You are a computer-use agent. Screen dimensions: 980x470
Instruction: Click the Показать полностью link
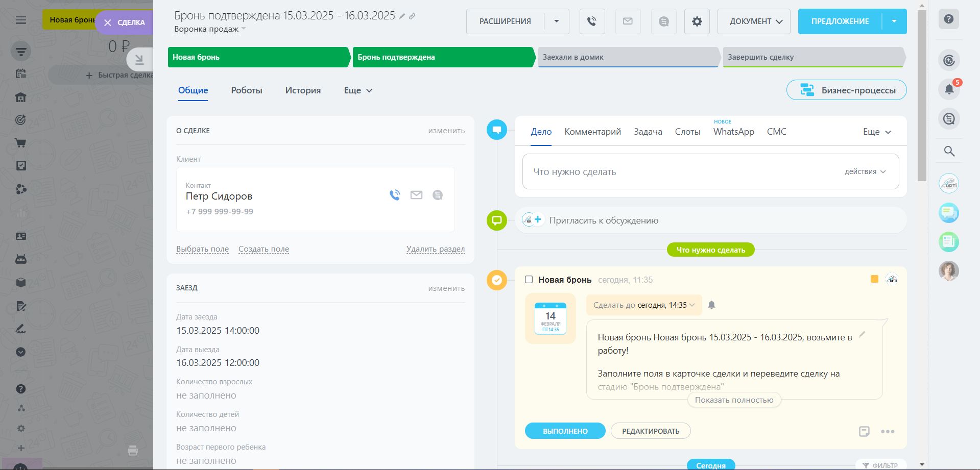734,400
